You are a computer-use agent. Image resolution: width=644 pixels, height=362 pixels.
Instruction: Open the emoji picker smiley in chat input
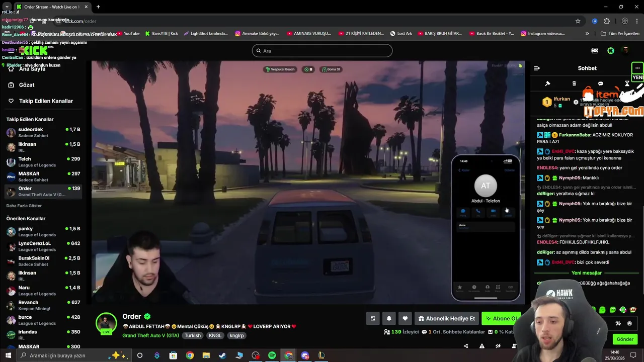[x=629, y=323]
